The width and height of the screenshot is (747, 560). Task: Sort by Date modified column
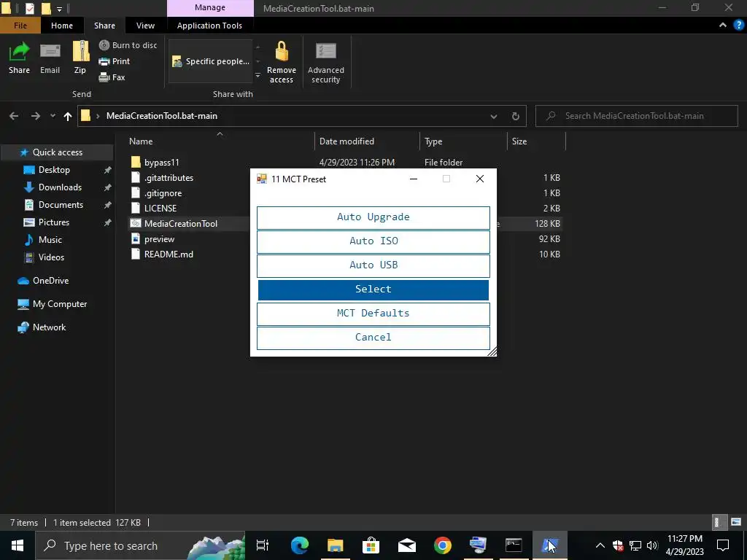pyautogui.click(x=347, y=141)
